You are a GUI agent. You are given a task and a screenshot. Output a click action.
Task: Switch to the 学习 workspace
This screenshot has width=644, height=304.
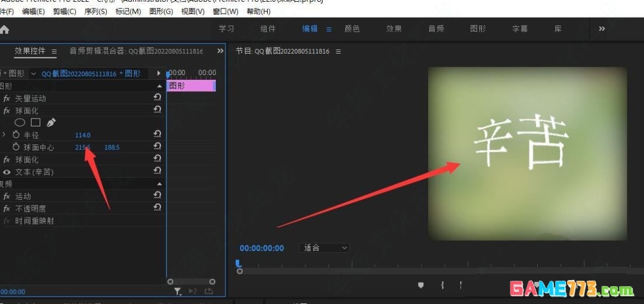227,29
